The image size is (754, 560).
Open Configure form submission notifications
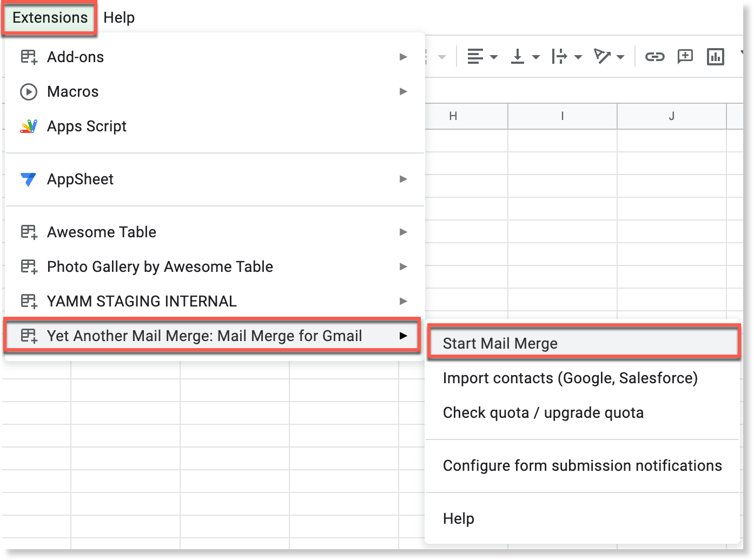(582, 465)
